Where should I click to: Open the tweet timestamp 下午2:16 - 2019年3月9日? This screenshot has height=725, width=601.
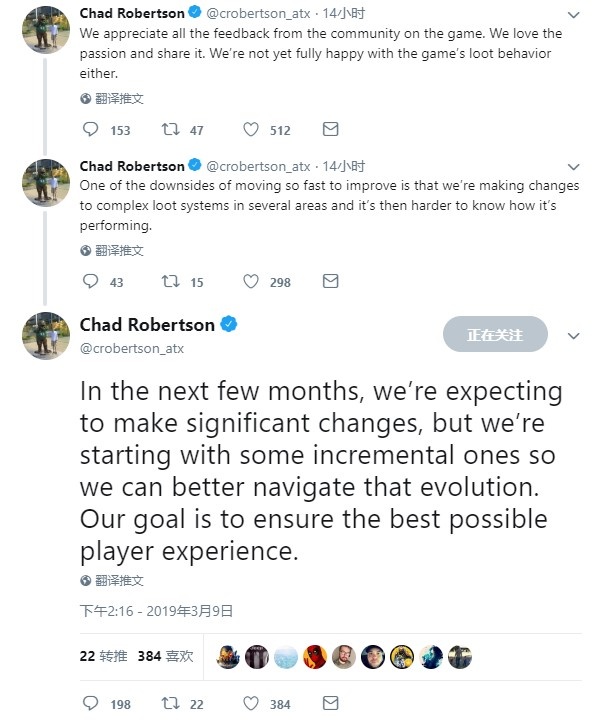(x=156, y=610)
